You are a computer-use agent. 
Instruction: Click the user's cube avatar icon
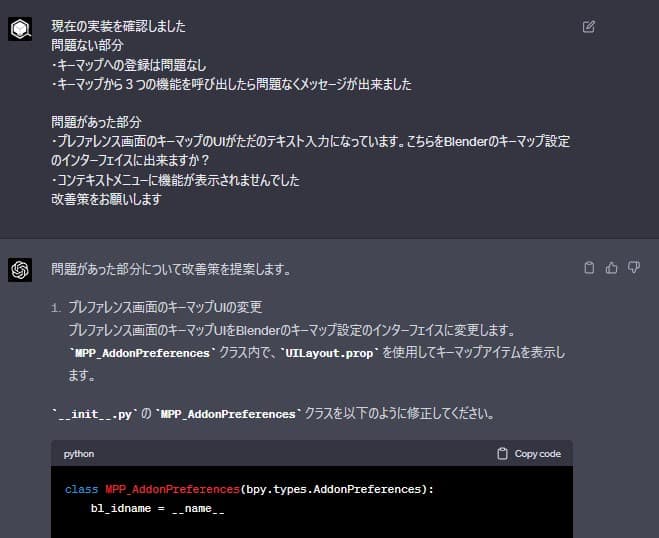pos(20,29)
